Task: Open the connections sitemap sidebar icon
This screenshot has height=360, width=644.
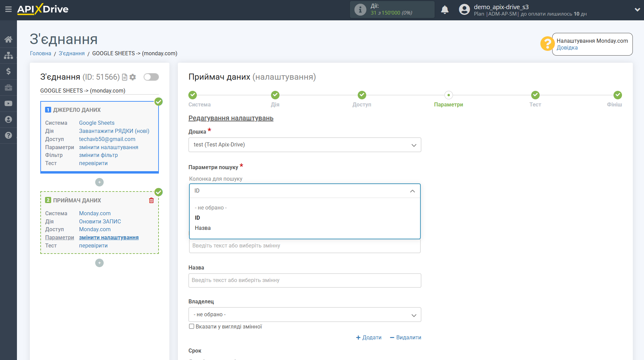Action: click(x=8, y=55)
